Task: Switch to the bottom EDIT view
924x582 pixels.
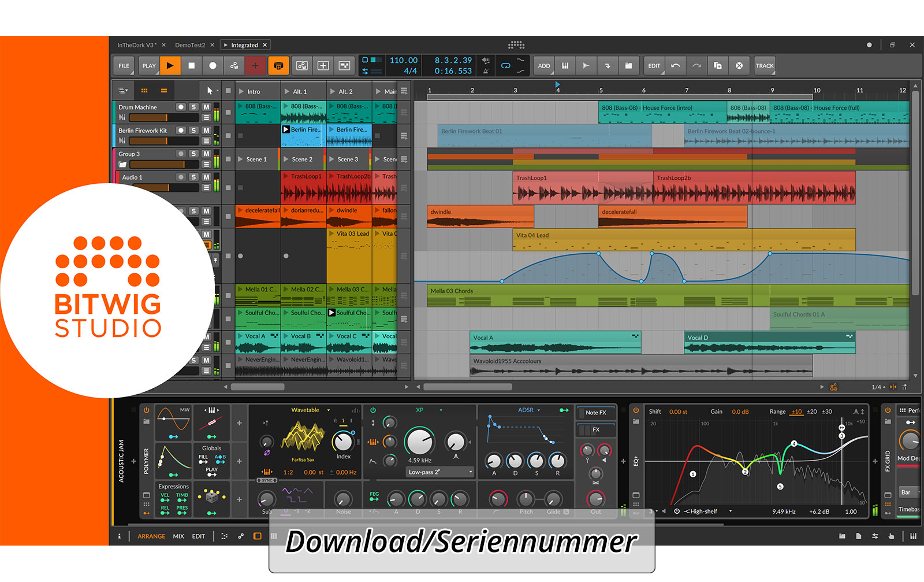Action: pos(198,536)
